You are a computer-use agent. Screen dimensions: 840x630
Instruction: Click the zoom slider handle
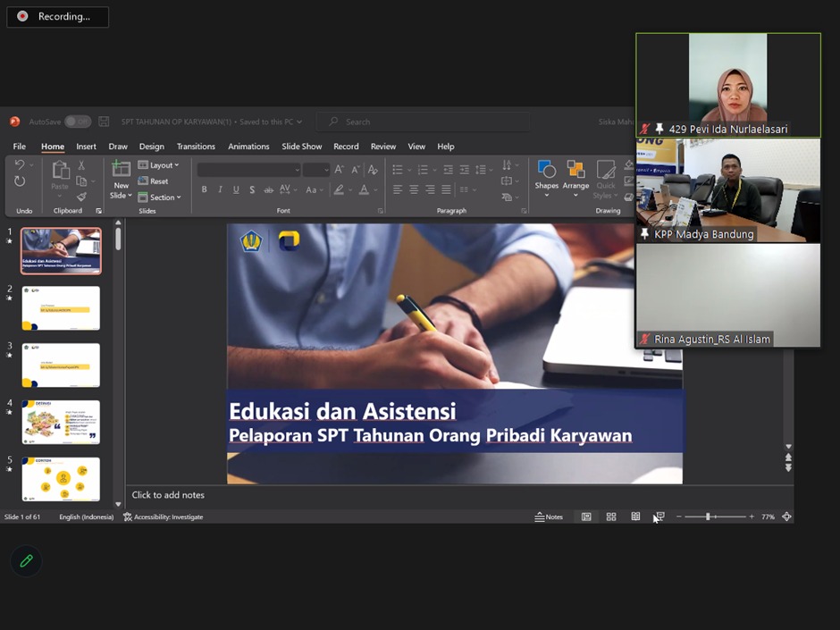pyautogui.click(x=708, y=517)
